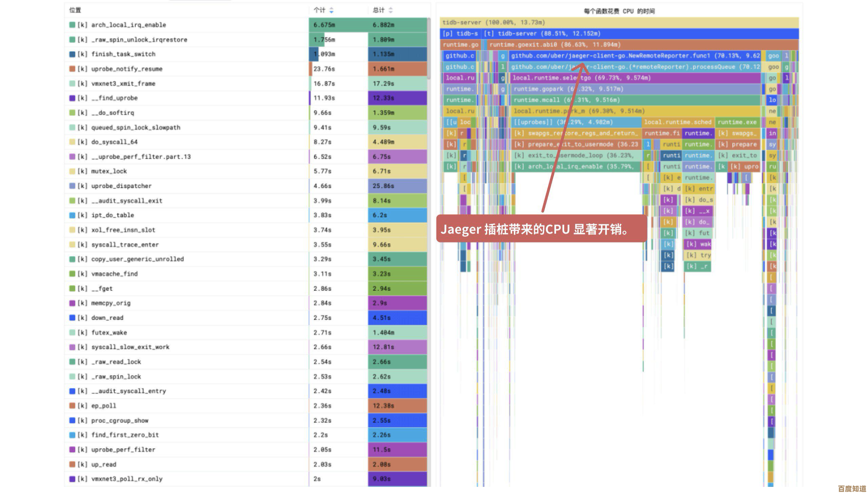
Task: Click ipt_do_table blue color square
Action: (x=72, y=215)
